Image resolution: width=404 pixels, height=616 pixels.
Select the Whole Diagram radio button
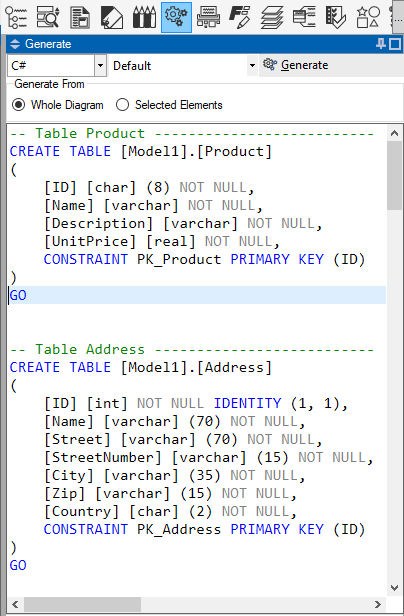coord(18,105)
